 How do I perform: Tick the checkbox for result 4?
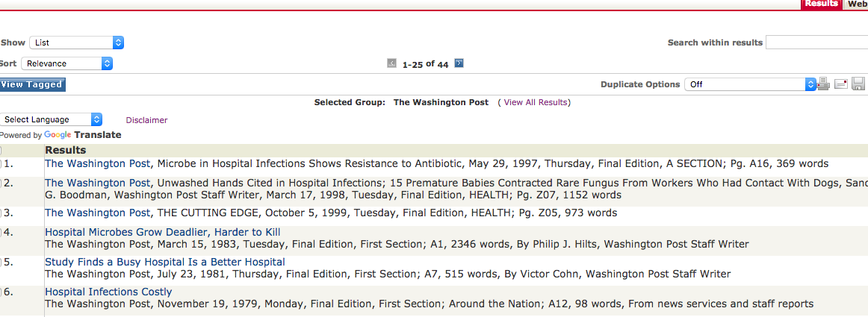[x=1, y=233]
